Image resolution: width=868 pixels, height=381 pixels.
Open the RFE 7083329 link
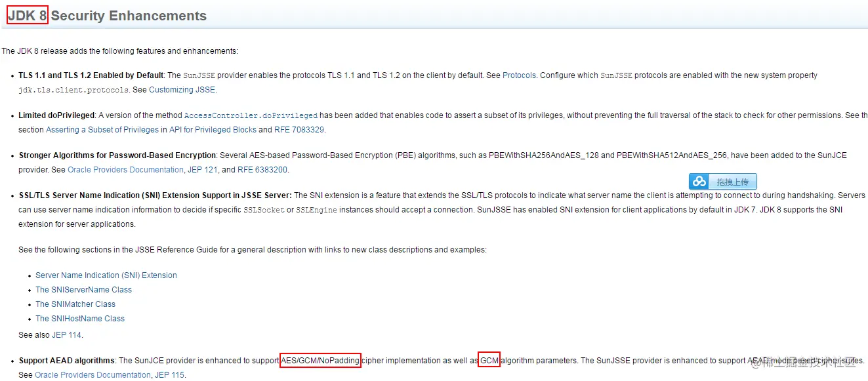coord(299,130)
